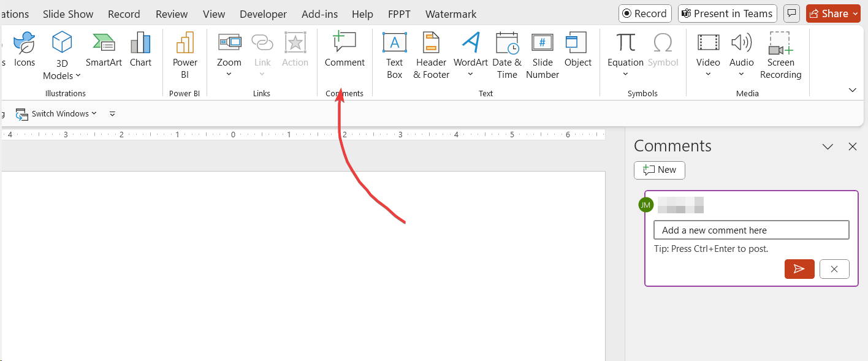The image size is (868, 361).
Task: Close the Comments pane
Action: 852,146
